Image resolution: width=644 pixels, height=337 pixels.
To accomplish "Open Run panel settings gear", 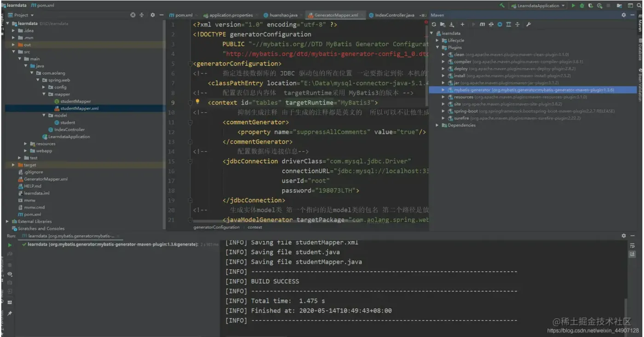I will coord(624,235).
